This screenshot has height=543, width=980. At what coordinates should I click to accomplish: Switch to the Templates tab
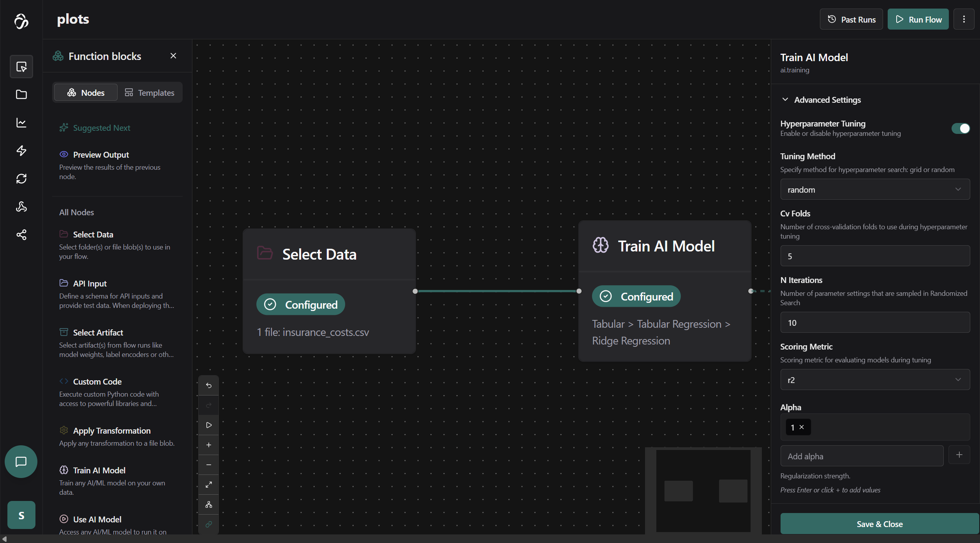(x=150, y=93)
